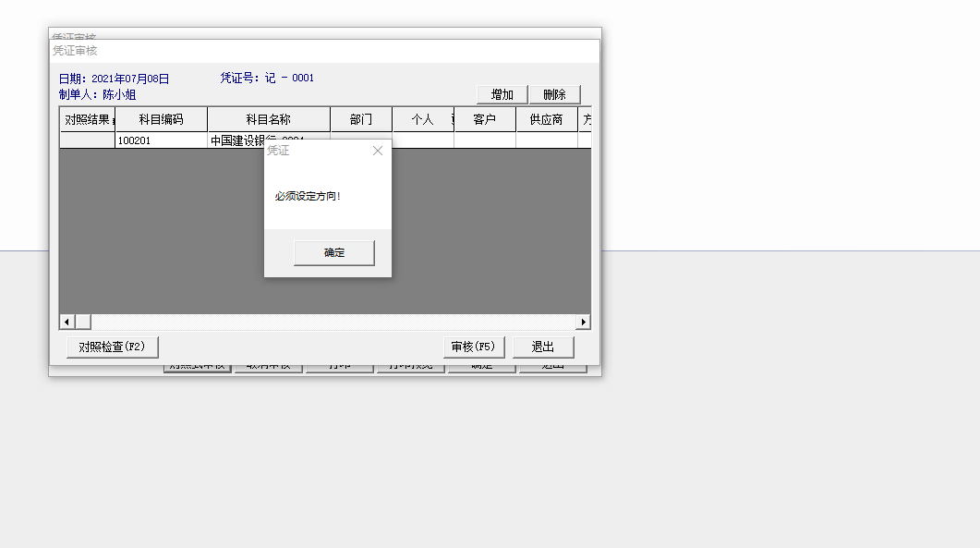The image size is (980, 548).
Task: Click the 必须设定方向! message text
Action: (x=308, y=197)
